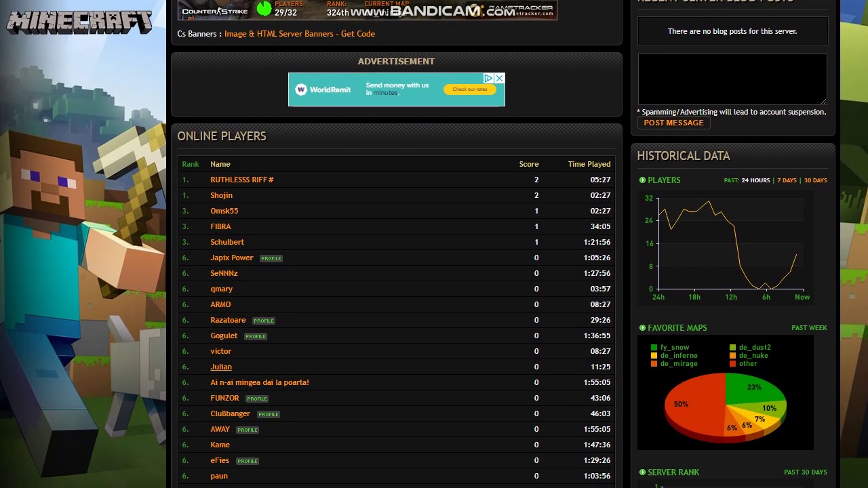Open FUNZOR's PROFILE badge
Image resolution: width=868 pixels, height=488 pixels.
[257, 399]
